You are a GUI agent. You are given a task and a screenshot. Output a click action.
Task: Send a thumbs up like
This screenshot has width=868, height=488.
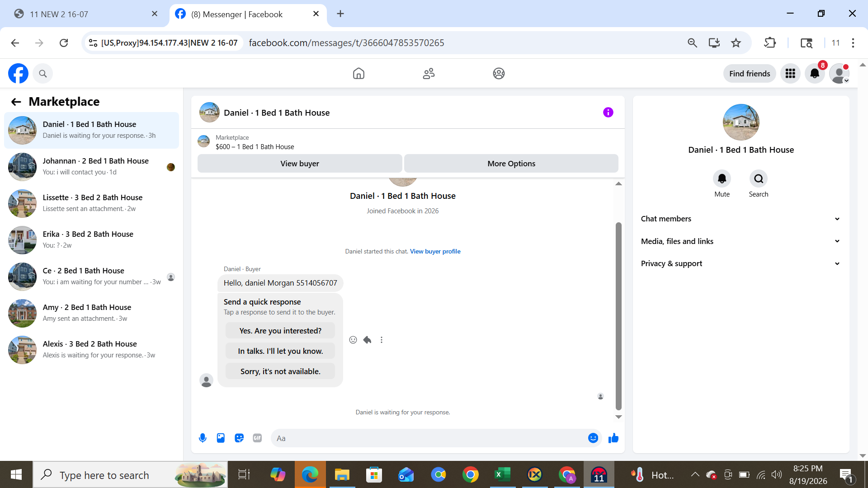[x=613, y=438]
